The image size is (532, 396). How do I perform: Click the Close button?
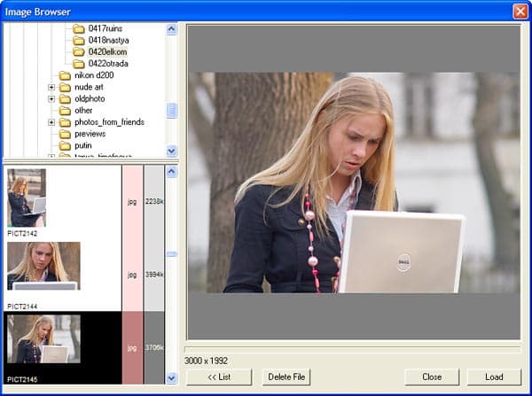coord(432,377)
